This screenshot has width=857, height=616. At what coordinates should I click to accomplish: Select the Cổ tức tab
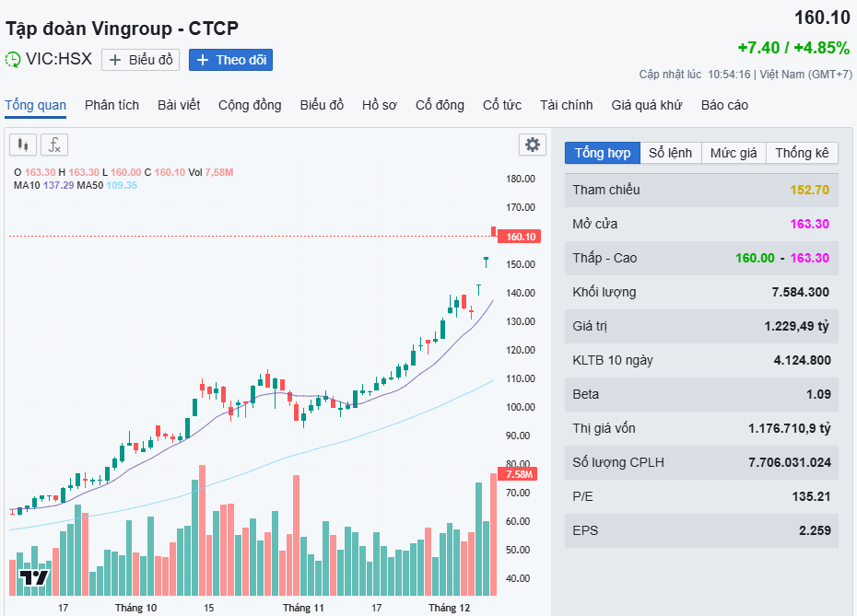pyautogui.click(x=502, y=105)
